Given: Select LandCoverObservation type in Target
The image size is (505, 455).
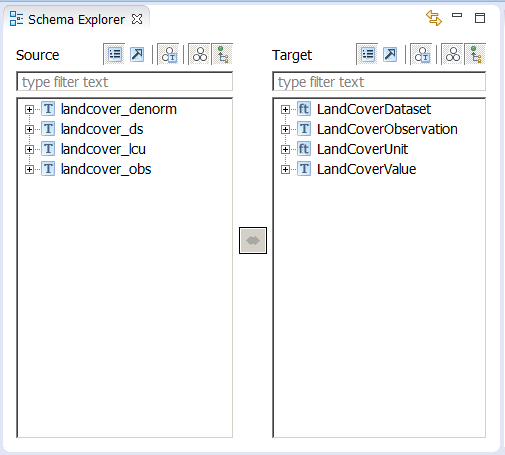Looking at the screenshot, I should click(x=387, y=129).
